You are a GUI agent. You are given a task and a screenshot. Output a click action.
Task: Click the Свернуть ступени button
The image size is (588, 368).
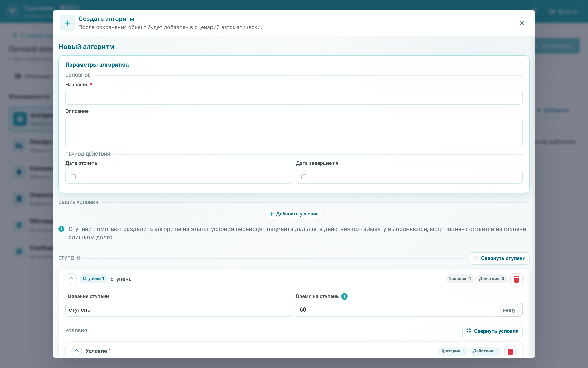tap(499, 258)
